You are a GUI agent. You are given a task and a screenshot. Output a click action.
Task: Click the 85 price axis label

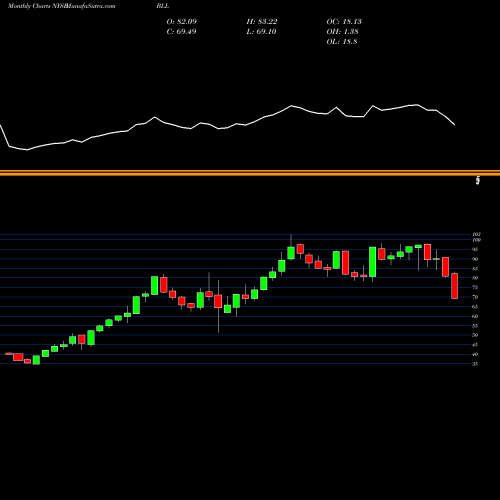click(475, 269)
